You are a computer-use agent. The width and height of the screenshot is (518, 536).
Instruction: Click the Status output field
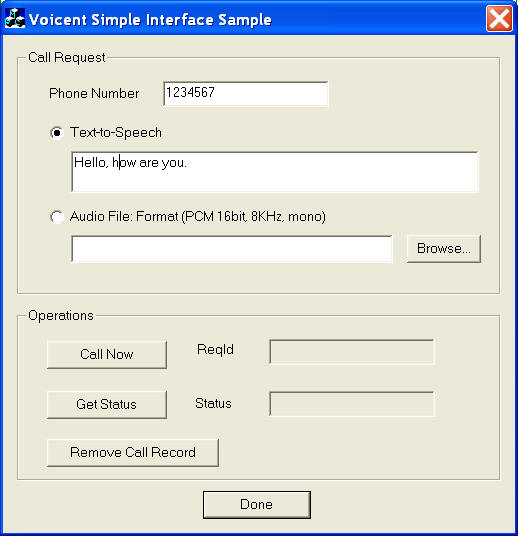coord(352,404)
